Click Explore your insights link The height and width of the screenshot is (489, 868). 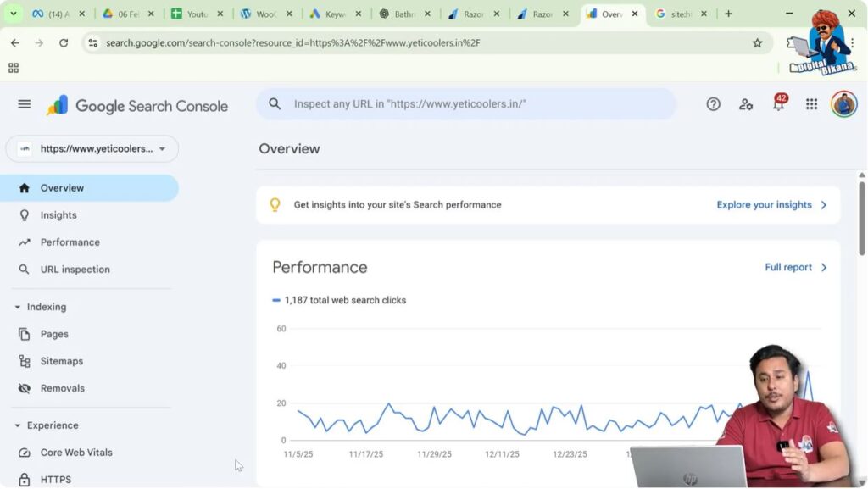click(764, 205)
